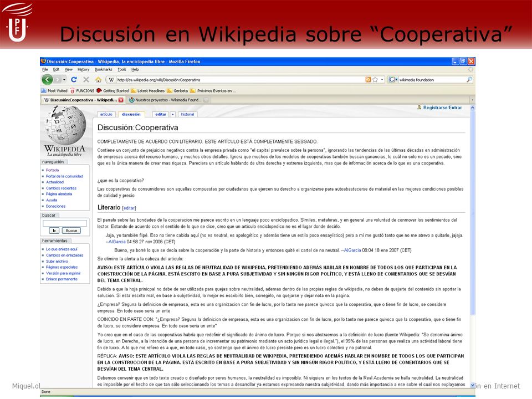Click Lo que enlaza aquí link

click(62, 249)
